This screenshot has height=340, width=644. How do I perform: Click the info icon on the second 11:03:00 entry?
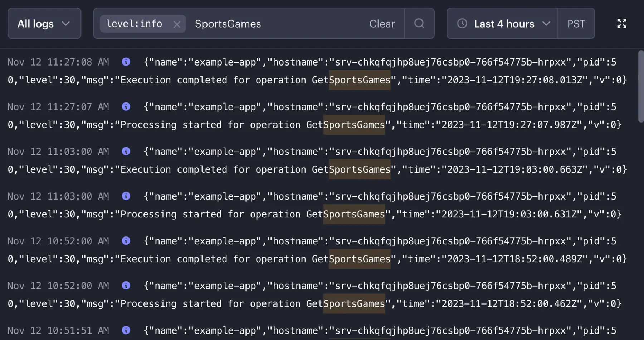click(126, 196)
